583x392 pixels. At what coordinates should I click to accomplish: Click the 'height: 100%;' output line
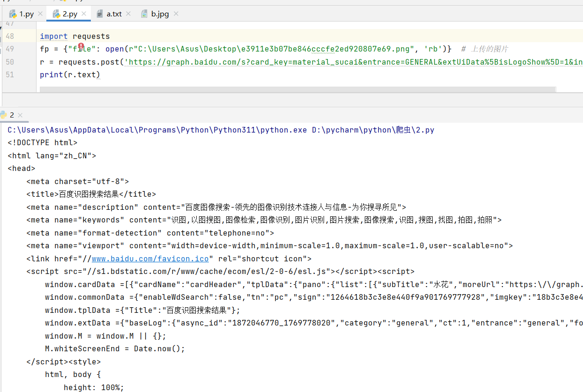pos(94,387)
